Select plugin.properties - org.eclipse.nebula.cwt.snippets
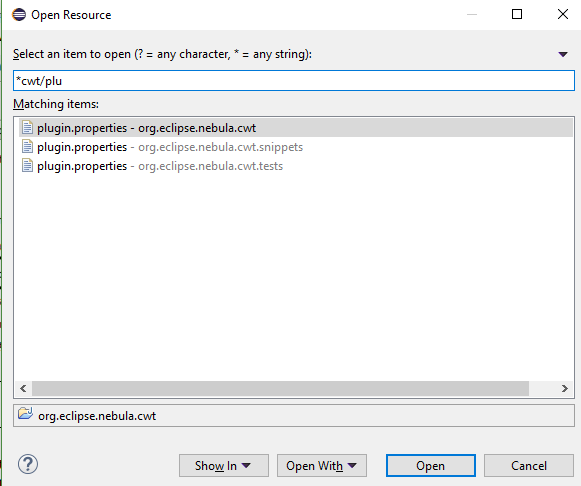Viewport: 581px width, 486px height. click(x=170, y=147)
